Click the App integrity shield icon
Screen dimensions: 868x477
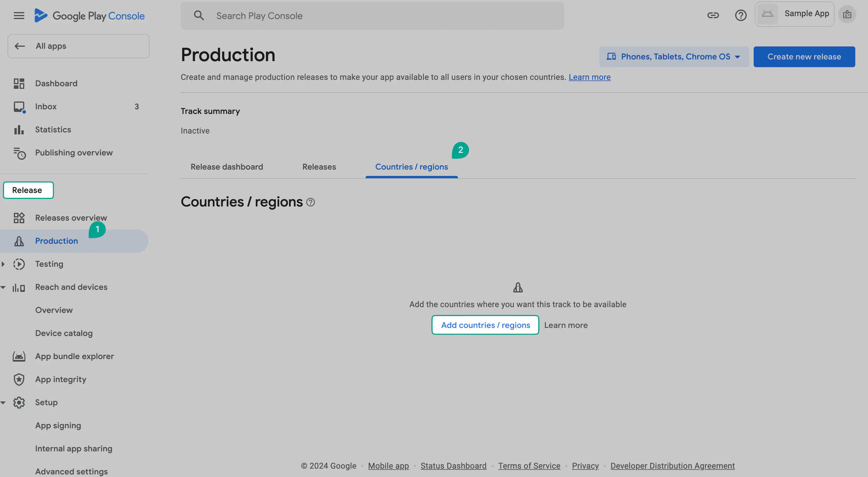19,379
